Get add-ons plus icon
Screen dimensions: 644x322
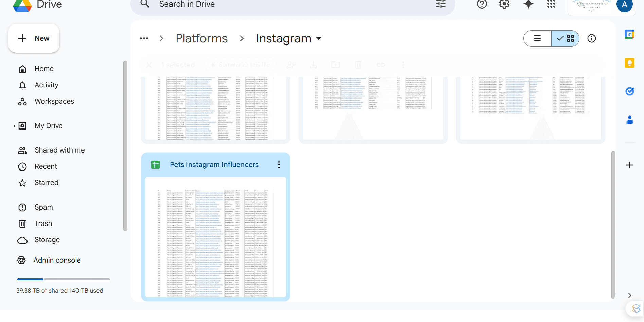coord(630,165)
